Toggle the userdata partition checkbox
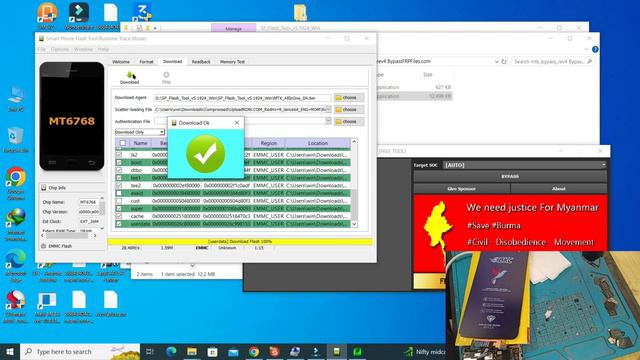 (x=119, y=224)
